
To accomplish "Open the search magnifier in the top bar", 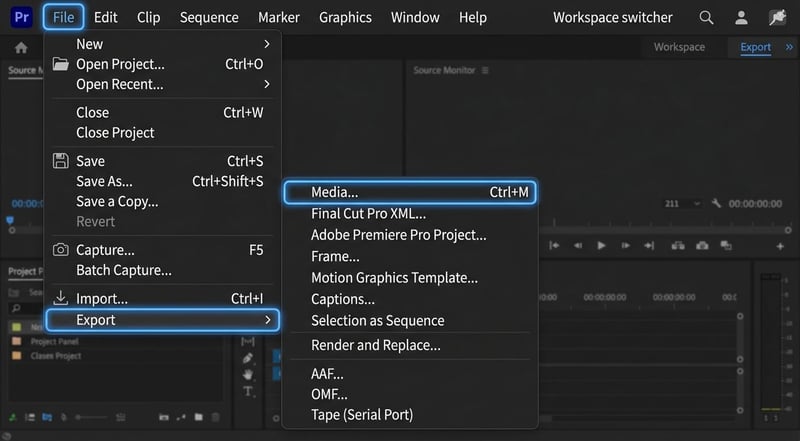I will tap(706, 17).
